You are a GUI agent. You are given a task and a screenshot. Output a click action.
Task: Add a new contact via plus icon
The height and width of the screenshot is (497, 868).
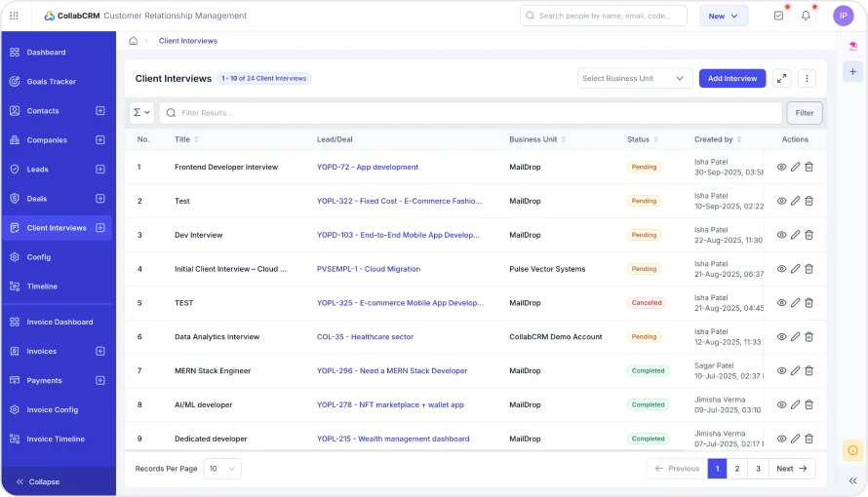click(x=100, y=110)
